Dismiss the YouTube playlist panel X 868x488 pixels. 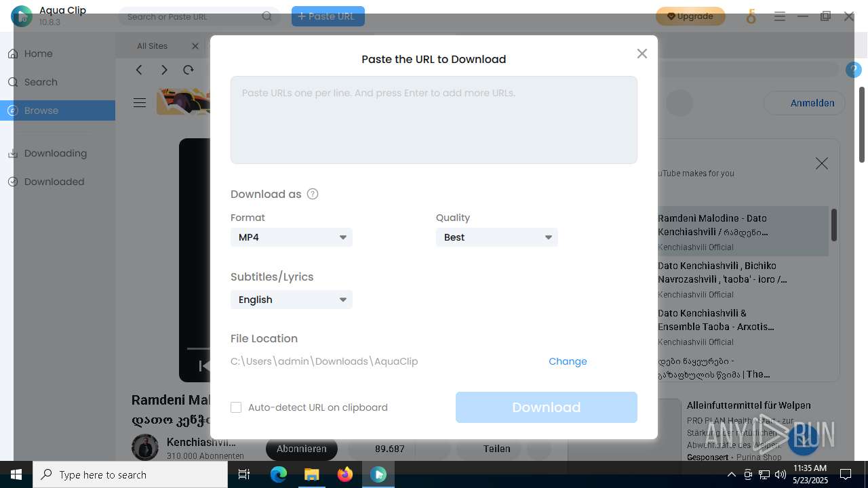(822, 163)
